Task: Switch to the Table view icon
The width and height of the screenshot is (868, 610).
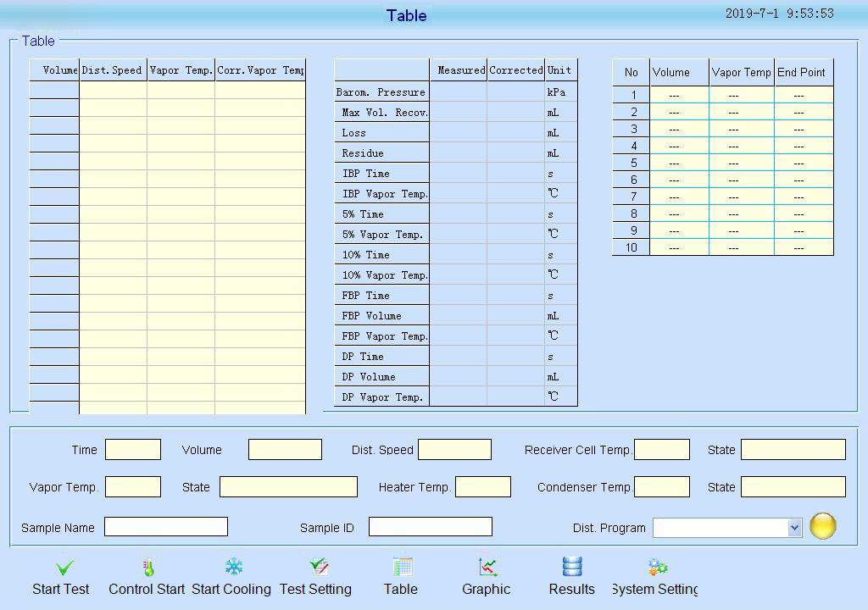Action: (403, 568)
